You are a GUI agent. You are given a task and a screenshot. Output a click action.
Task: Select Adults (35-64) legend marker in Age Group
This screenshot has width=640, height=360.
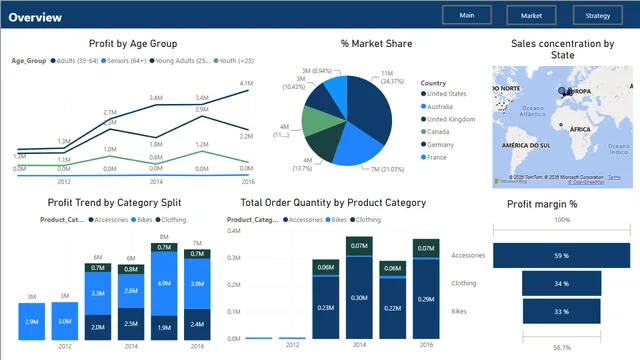pos(53,61)
